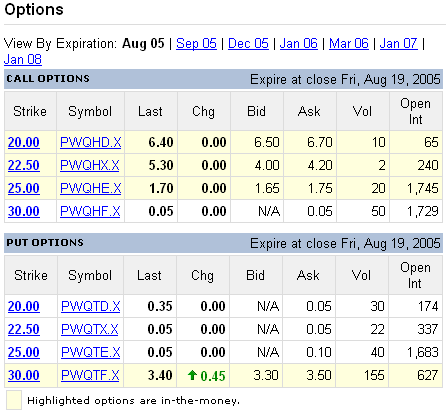Click open interest 240 in calls
This screenshot has height=413, width=446.
pos(428,165)
